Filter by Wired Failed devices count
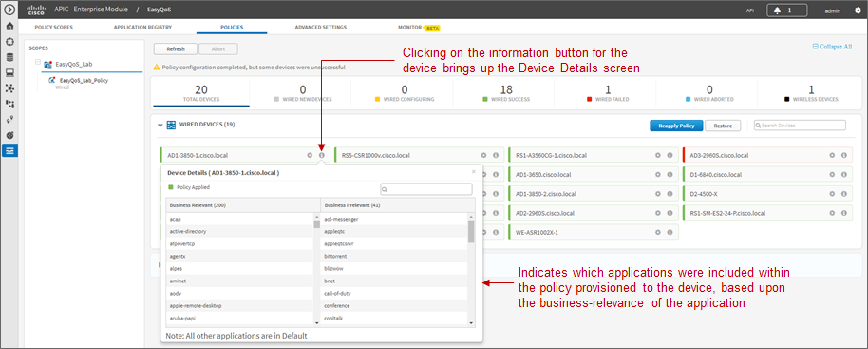 coord(609,93)
